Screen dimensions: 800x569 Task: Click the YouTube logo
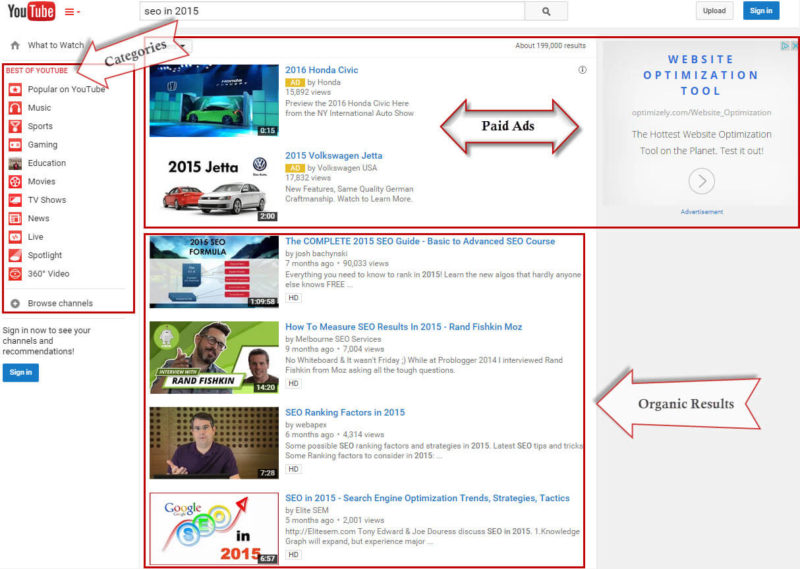[31, 11]
